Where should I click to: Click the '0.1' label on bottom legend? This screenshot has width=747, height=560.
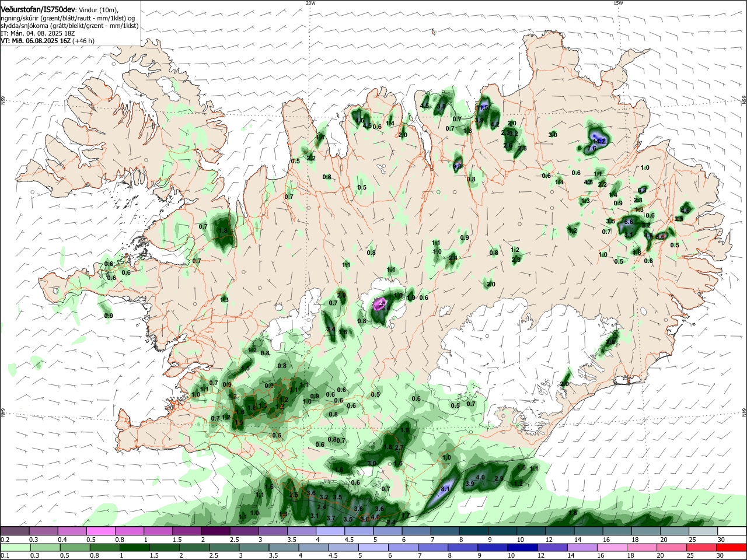(x=4, y=556)
